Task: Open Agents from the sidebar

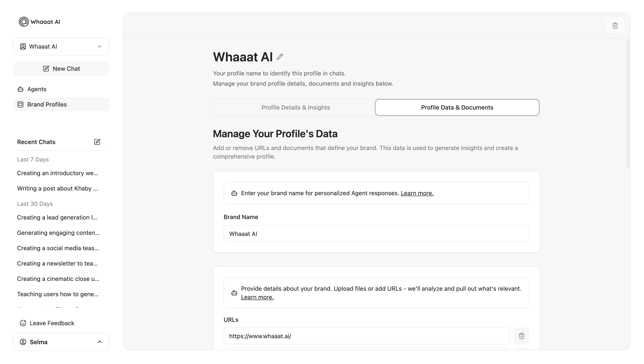Action: (36, 89)
